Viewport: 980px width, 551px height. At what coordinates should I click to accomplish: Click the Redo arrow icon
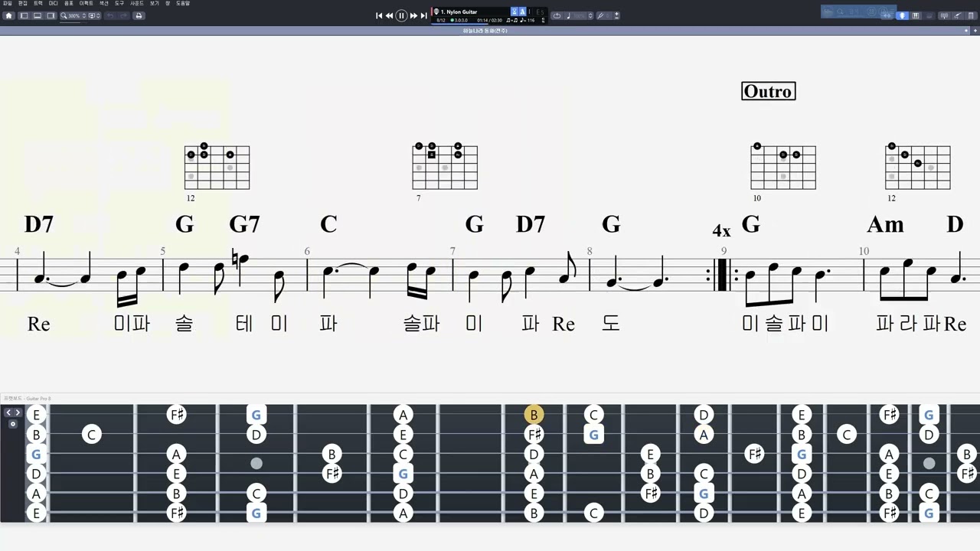click(x=123, y=15)
